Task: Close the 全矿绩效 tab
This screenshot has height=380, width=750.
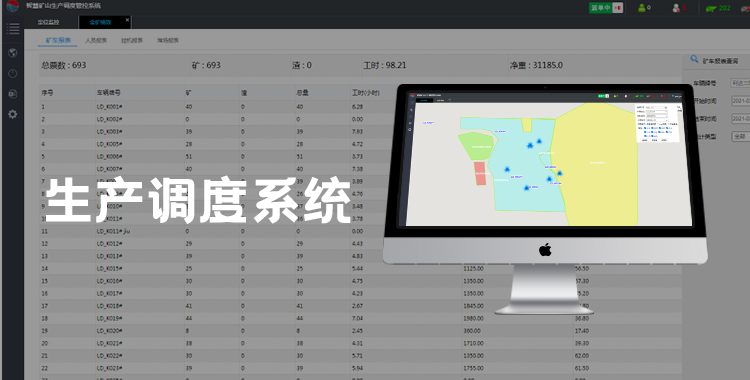Action: (x=127, y=20)
